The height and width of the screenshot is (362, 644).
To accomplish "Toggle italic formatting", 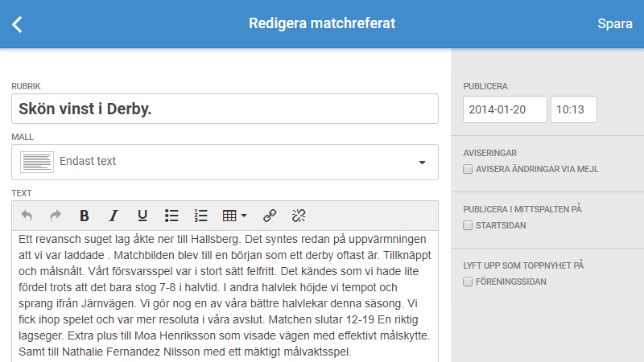I will pos(114,216).
